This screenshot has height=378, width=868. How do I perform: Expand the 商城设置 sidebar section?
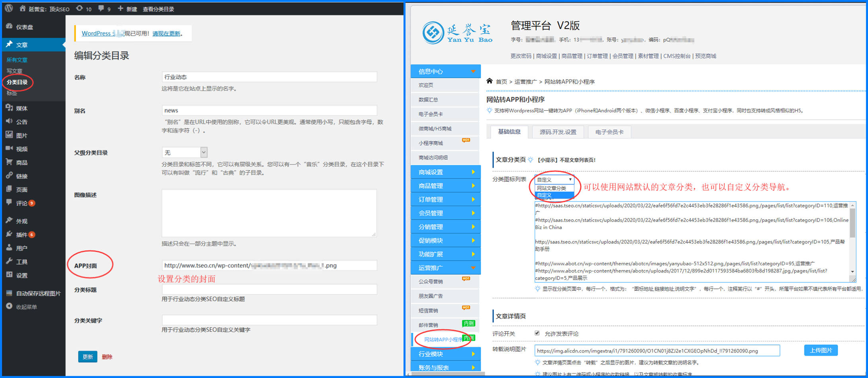click(x=445, y=172)
